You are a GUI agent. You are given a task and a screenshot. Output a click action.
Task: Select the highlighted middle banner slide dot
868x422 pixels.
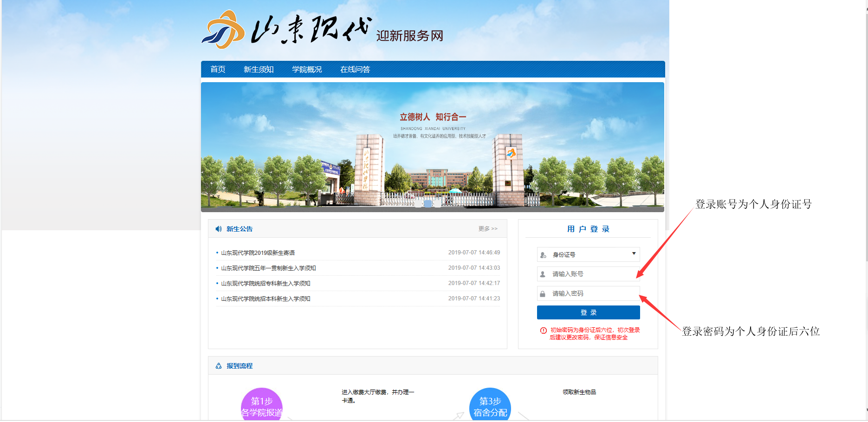click(x=428, y=203)
